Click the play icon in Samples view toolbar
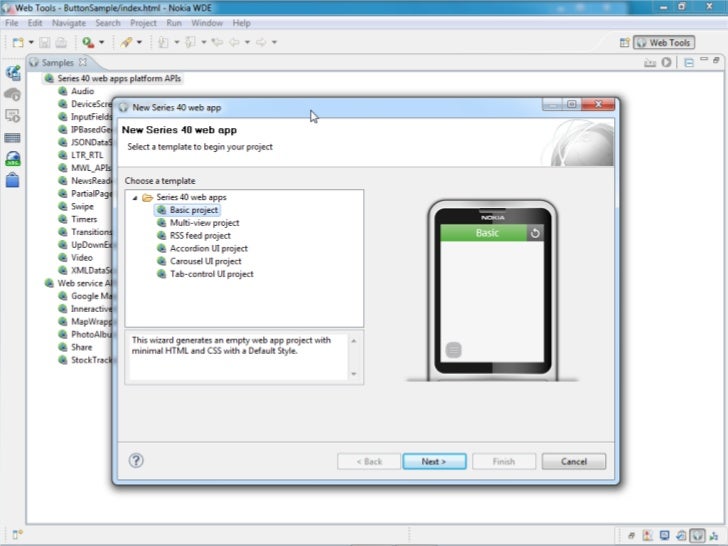Viewport: 728px width, 546px height. pyautogui.click(x=666, y=62)
